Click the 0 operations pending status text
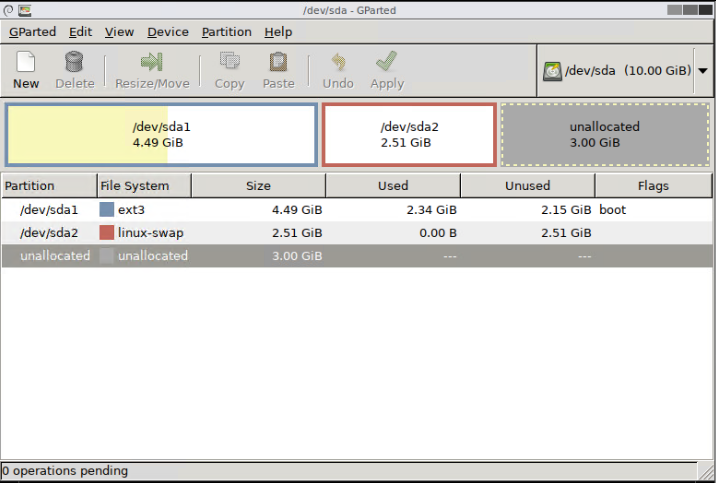 point(65,471)
